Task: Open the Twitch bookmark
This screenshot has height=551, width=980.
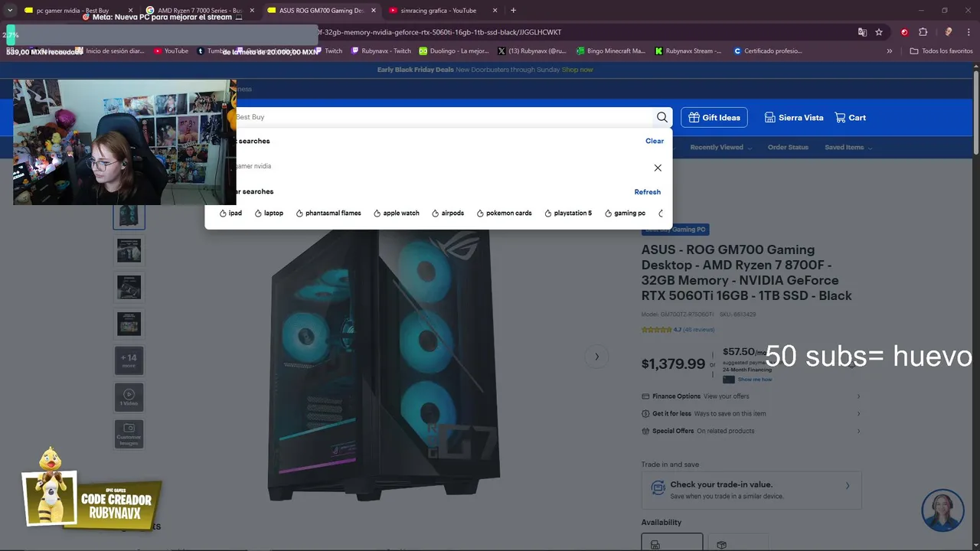Action: (x=329, y=51)
